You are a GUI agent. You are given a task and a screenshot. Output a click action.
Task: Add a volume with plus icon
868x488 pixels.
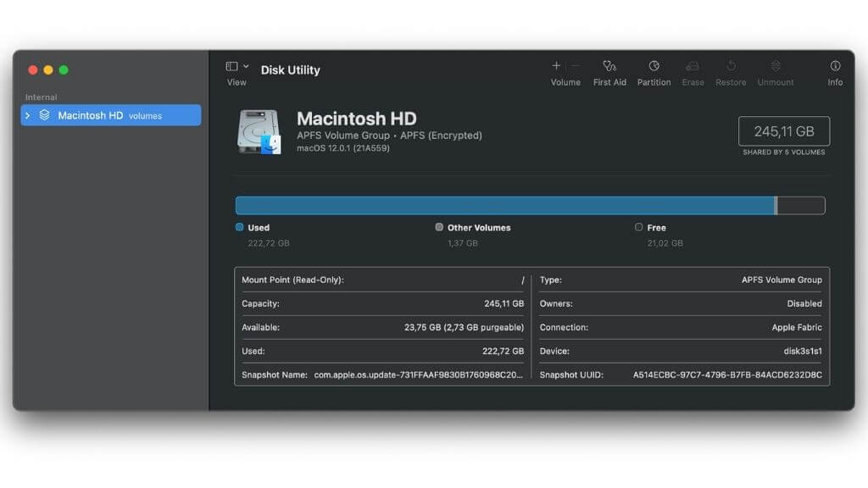556,66
